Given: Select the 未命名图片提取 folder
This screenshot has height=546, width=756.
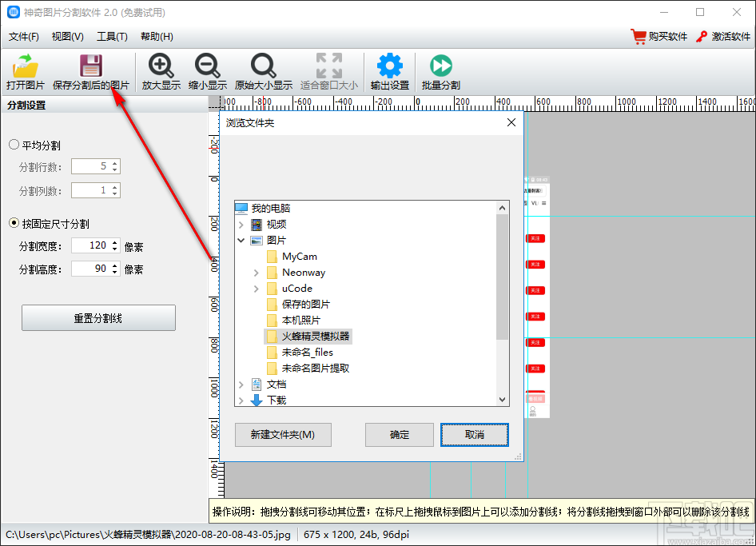Looking at the screenshot, I should (x=316, y=368).
